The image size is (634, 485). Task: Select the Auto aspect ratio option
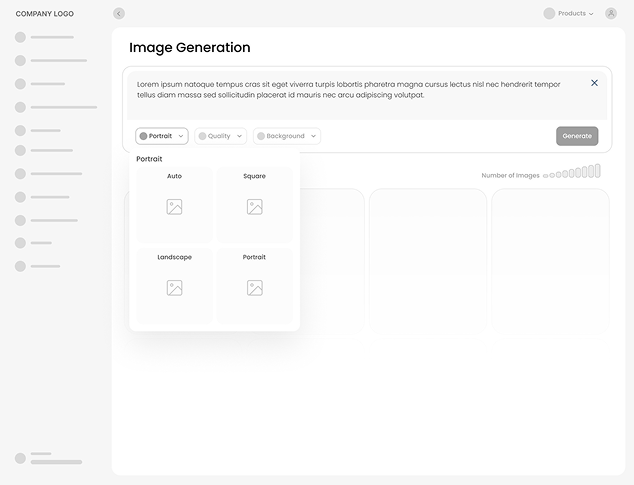coord(174,206)
